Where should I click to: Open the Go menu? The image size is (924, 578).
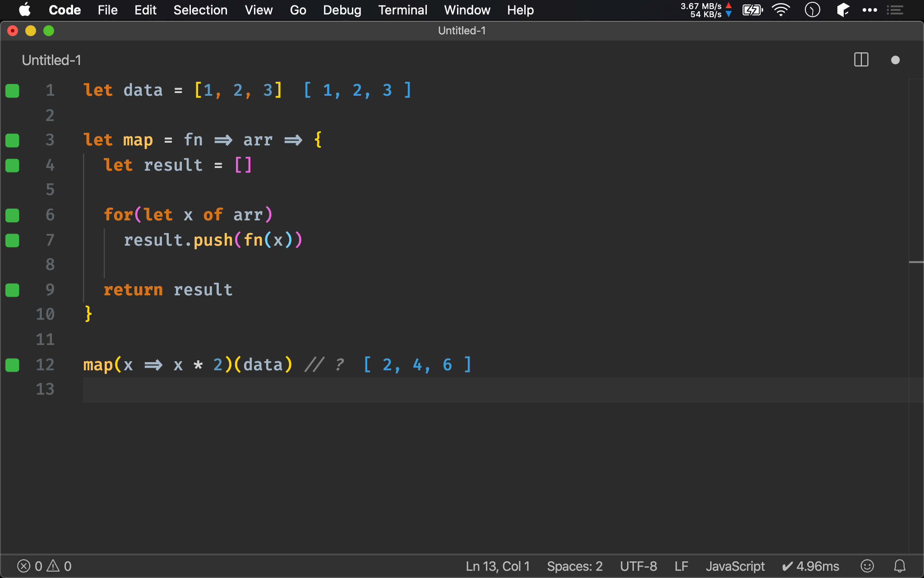298,10
